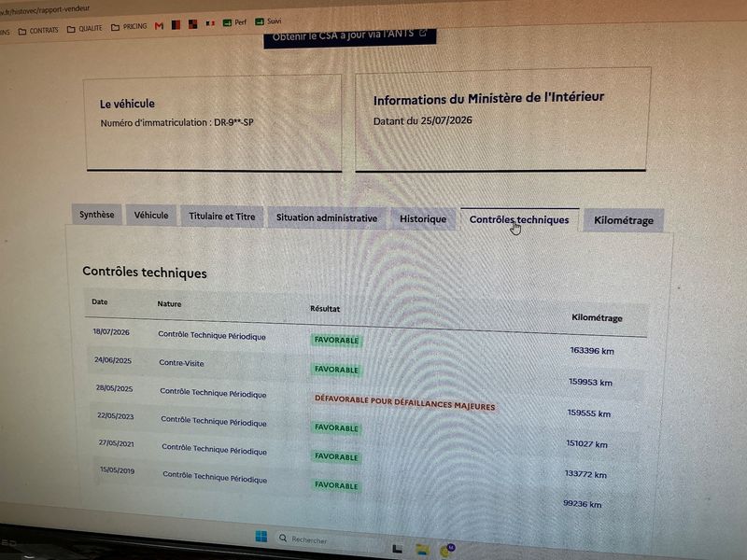Click the Contrôles techniques section heading
Image resolution: width=747 pixels, height=560 pixels.
pos(145,273)
